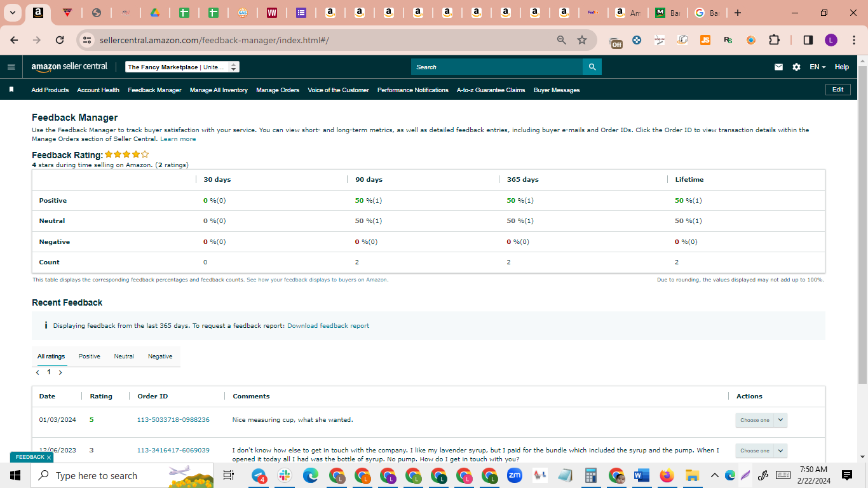Open the new tab plus button
The width and height of the screenshot is (868, 488).
pyautogui.click(x=737, y=13)
